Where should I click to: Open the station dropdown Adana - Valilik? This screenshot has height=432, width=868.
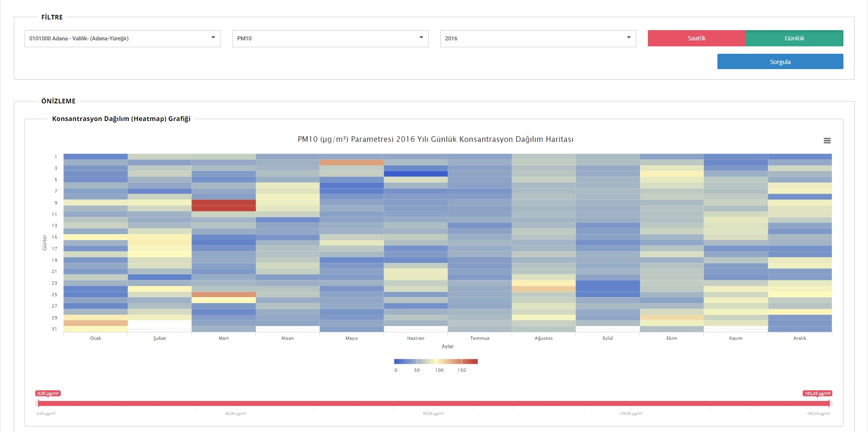pos(122,38)
